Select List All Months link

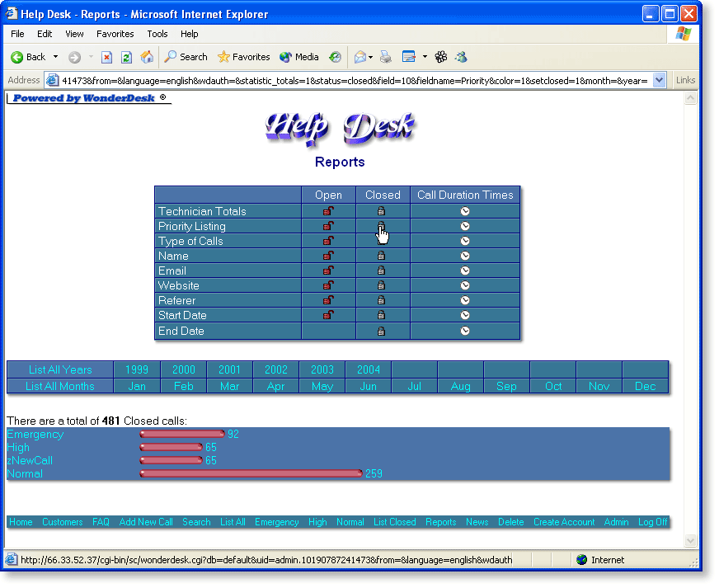pos(60,386)
